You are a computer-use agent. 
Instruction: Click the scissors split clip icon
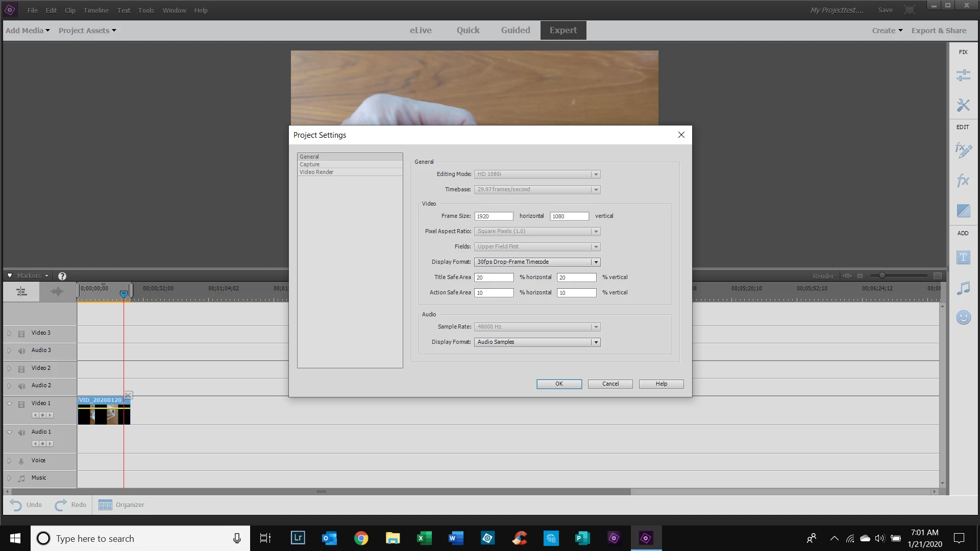coord(129,395)
